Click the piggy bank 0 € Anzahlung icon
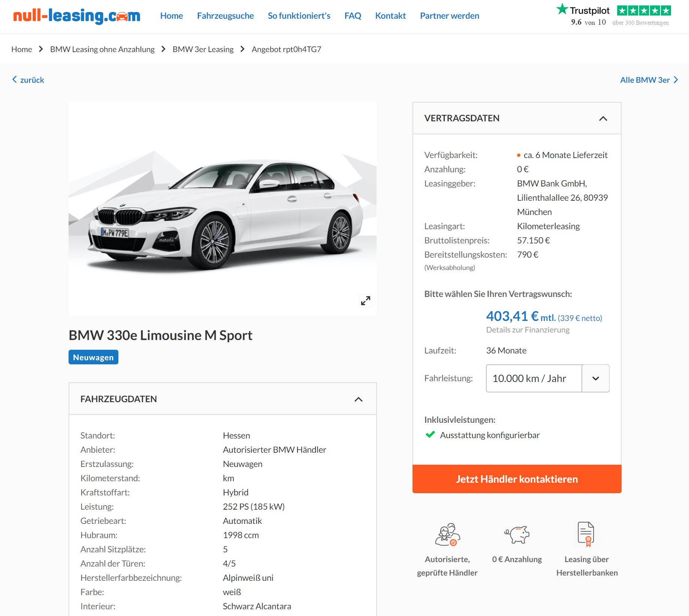Screen dimensions: 689x616 (x=517, y=534)
